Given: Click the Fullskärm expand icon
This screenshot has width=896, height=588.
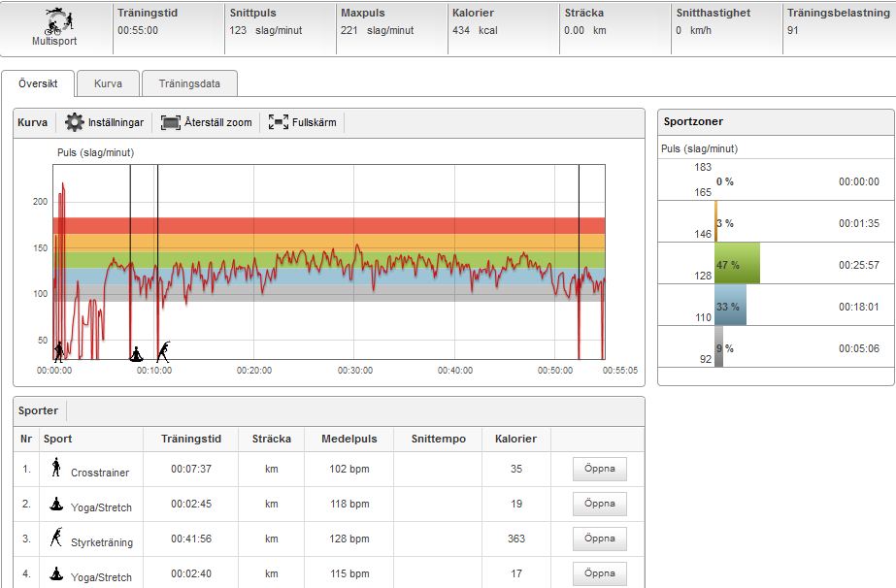Looking at the screenshot, I should click(279, 122).
